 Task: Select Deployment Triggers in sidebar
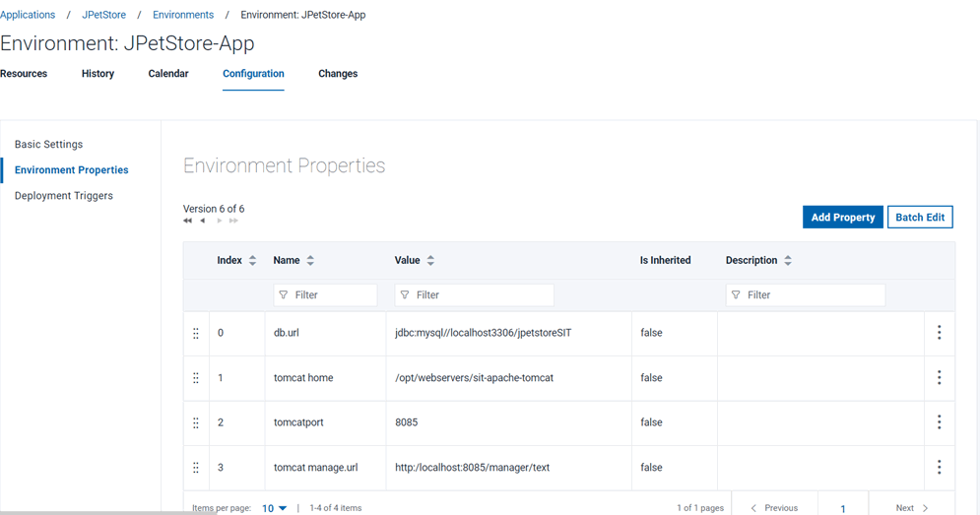tap(64, 196)
